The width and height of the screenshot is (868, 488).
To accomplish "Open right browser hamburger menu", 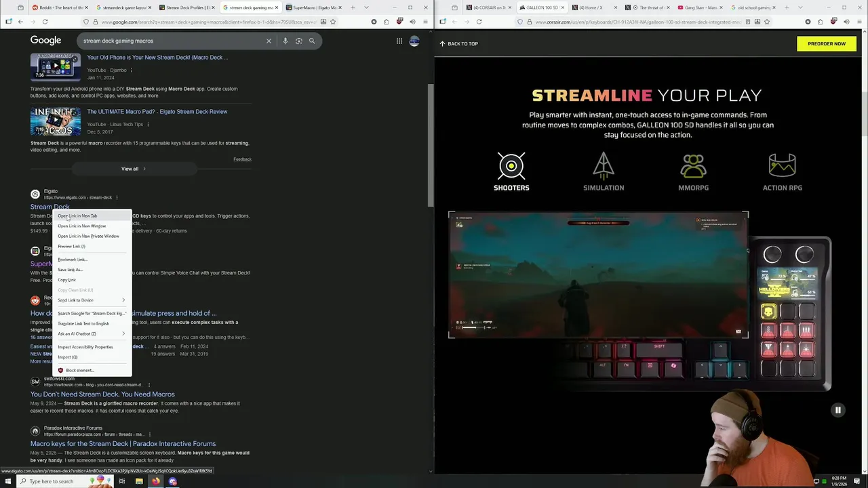I will 859,22.
